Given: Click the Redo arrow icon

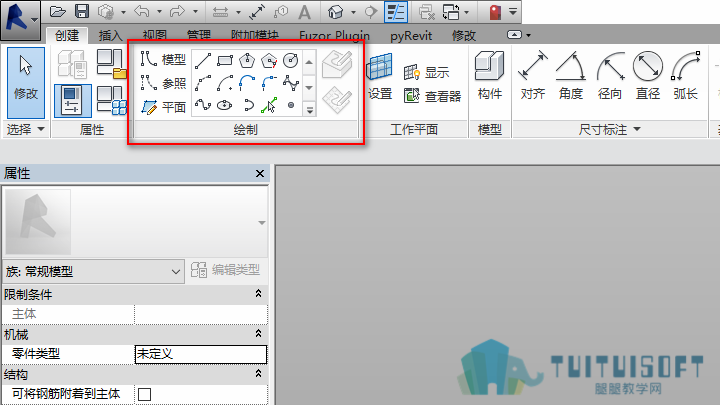Looking at the screenshot, I should (177, 11).
